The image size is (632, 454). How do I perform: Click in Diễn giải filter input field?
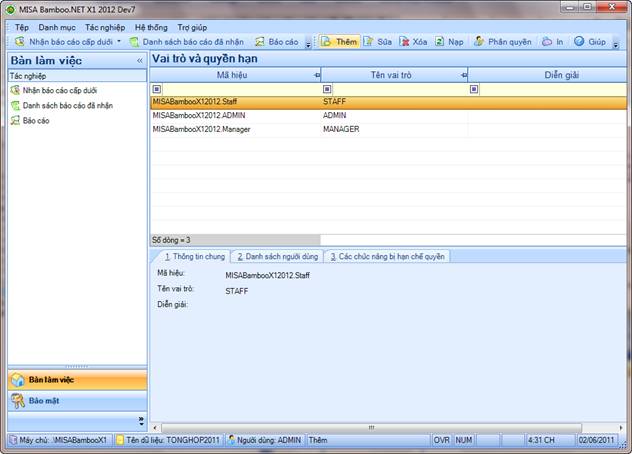pos(553,89)
